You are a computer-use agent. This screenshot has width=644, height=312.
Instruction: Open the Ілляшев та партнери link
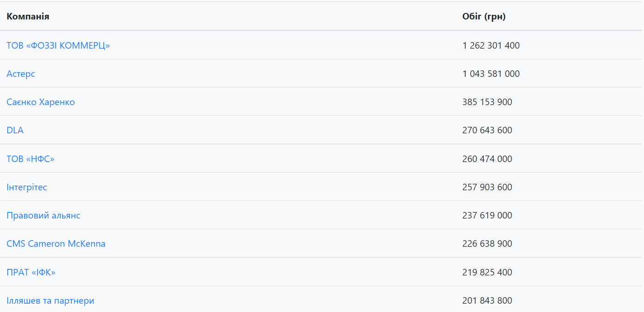click(x=50, y=300)
